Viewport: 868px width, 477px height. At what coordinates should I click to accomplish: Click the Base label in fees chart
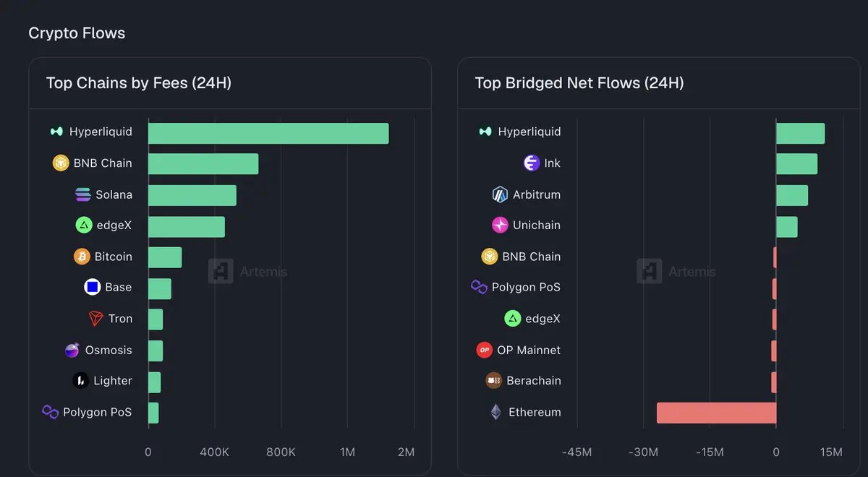click(x=118, y=288)
